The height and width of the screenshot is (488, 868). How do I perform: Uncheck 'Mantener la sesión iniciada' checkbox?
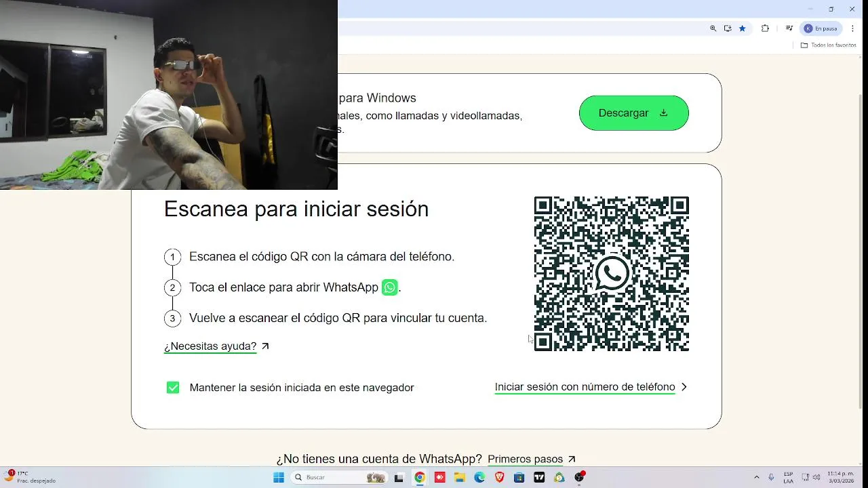point(173,388)
